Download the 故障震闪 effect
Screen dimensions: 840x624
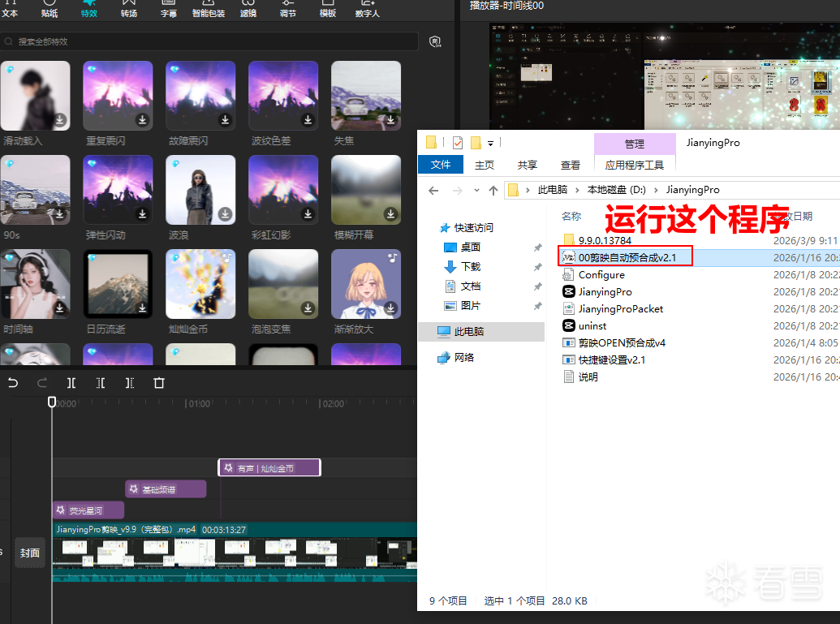pos(225,119)
